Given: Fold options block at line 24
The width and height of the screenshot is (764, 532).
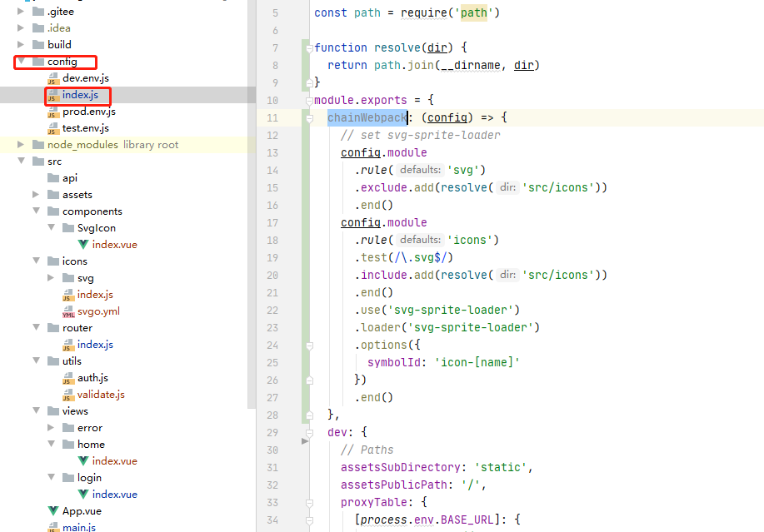Looking at the screenshot, I should 309,346.
